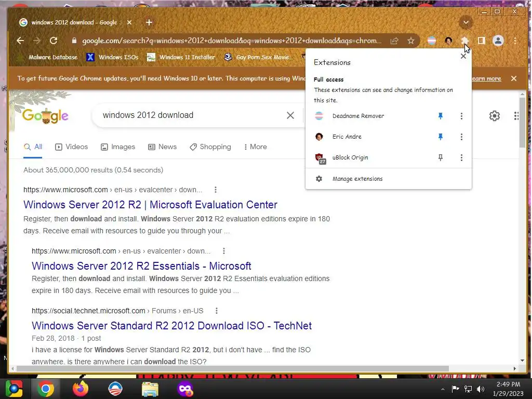The width and height of the screenshot is (532, 399).
Task: Open the Google apps grid
Action: click(516, 116)
